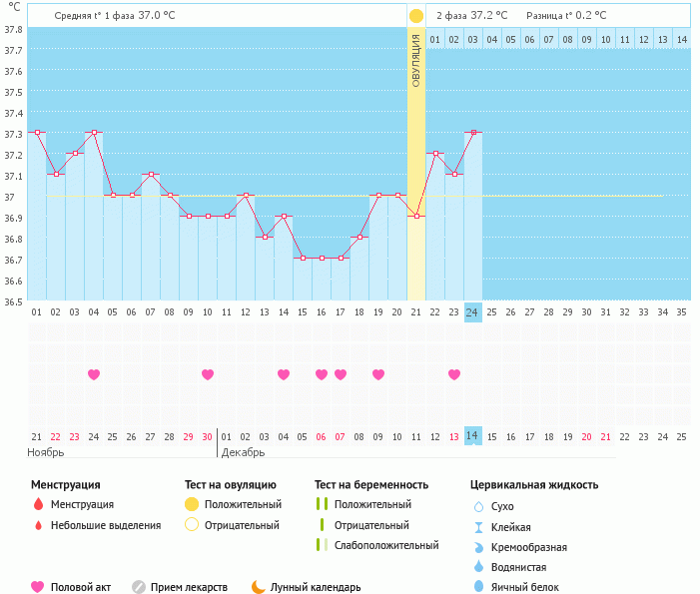The width and height of the screenshot is (700, 594).
Task: Click the Лунный календарь crescent moon icon
Action: [x=259, y=587]
